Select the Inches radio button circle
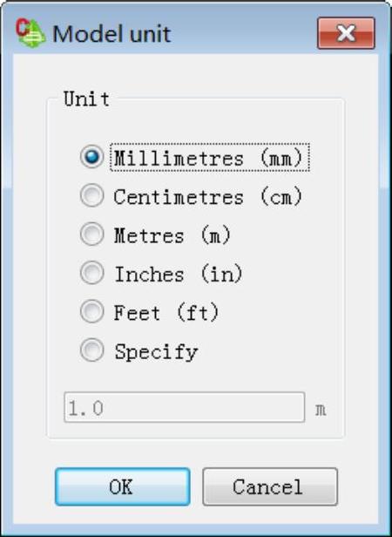392x537 pixels. [x=91, y=273]
